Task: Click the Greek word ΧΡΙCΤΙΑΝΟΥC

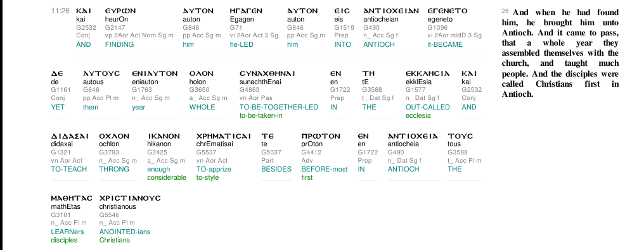Action: (130, 198)
